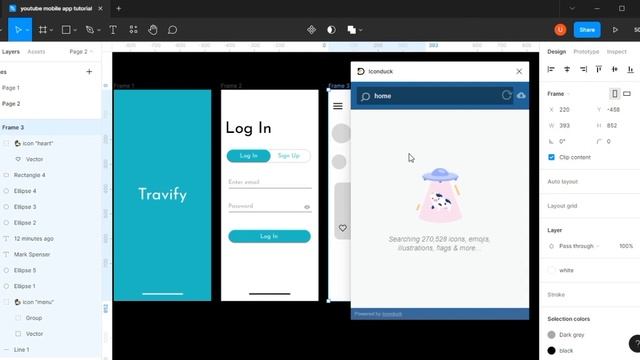Click the black selection color swatch

[x=551, y=351]
